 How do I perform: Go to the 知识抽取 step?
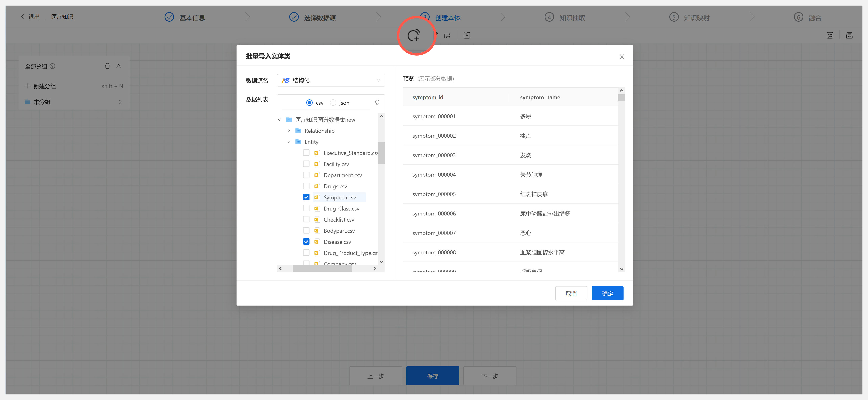click(565, 17)
